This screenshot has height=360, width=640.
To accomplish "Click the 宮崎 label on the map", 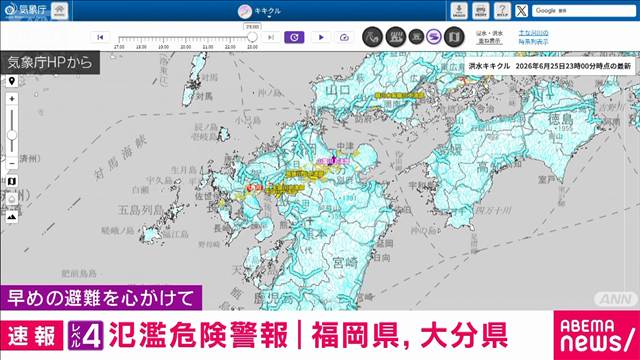I will coord(345,262).
